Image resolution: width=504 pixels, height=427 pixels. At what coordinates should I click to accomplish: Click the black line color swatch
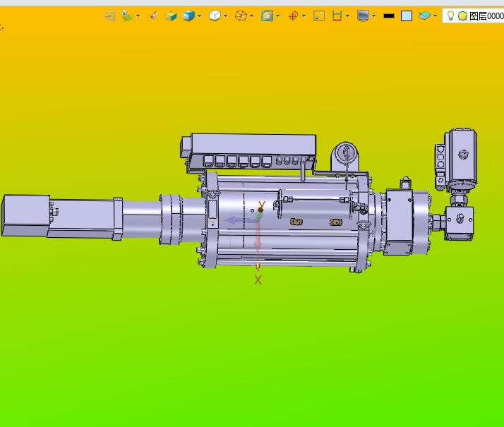coord(389,16)
